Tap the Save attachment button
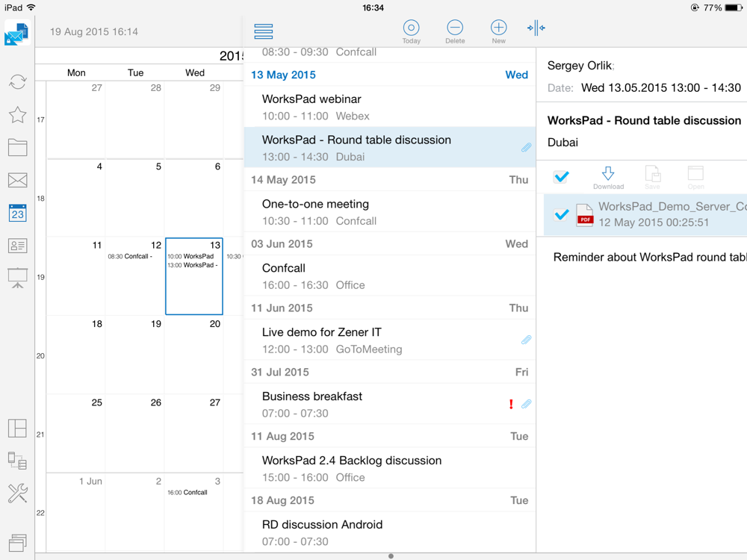Viewport: 747px width, 560px height. point(652,178)
